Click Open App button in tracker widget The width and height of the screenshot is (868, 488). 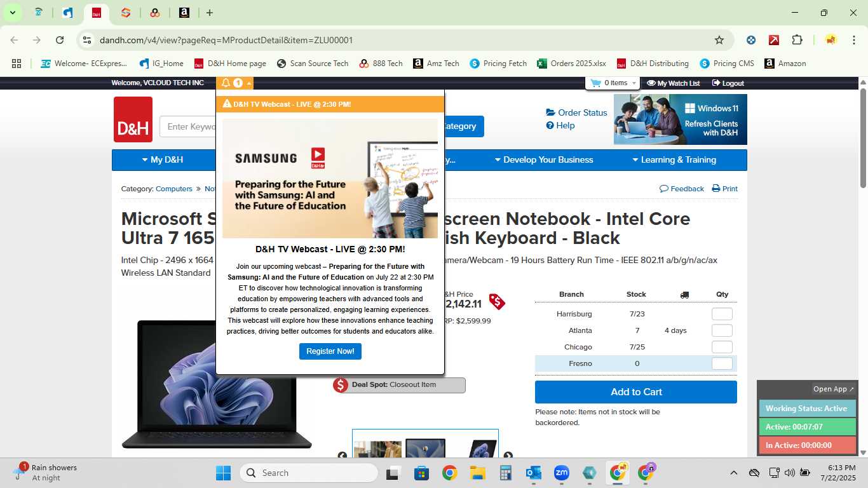coord(834,389)
